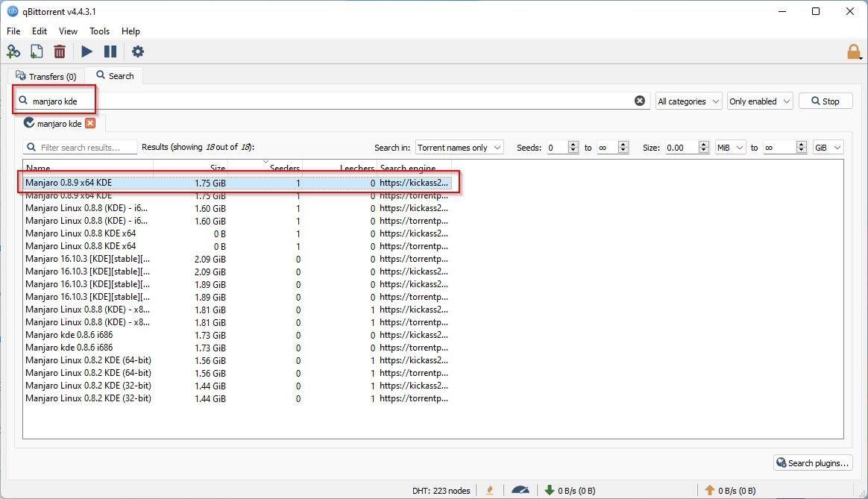Image resolution: width=868 pixels, height=499 pixels.
Task: Click the Add Torrent File icon
Action: [37, 51]
